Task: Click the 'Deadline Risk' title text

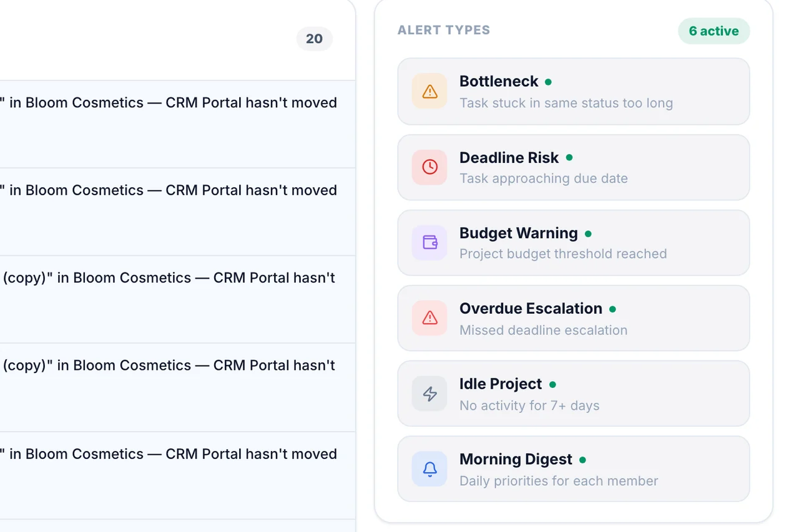Action: point(509,157)
